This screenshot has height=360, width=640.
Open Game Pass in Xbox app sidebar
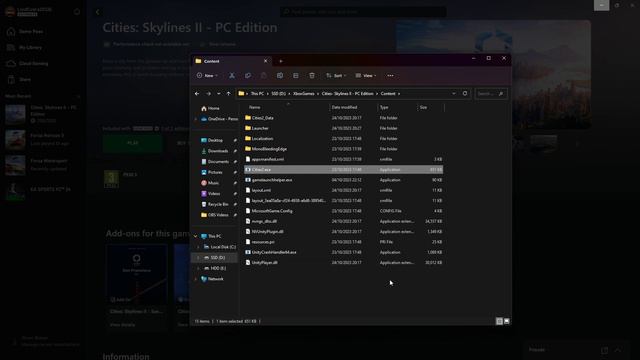coord(31,31)
